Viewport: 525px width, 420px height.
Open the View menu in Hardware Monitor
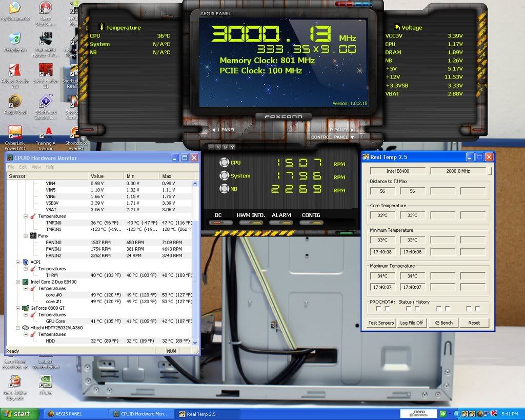point(36,167)
